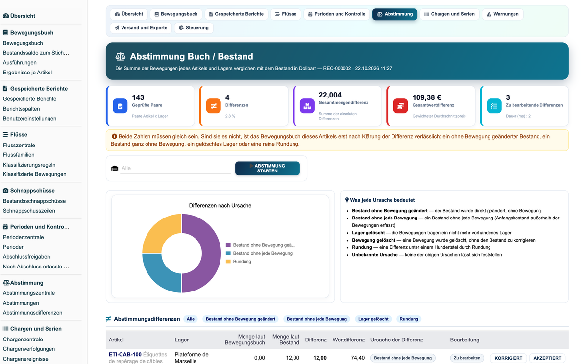Click the purple Gesamtmengendifferenz boxes icon

pyautogui.click(x=307, y=106)
